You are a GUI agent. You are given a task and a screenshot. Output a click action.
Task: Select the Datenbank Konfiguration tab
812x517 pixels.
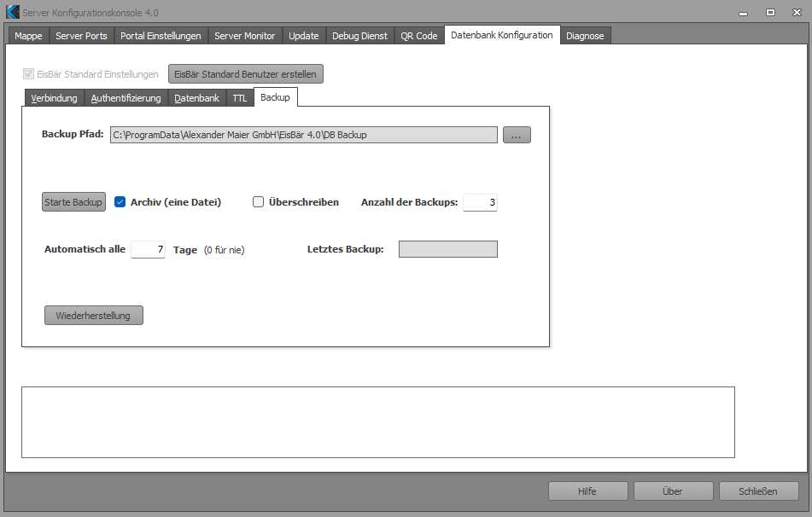tap(502, 35)
